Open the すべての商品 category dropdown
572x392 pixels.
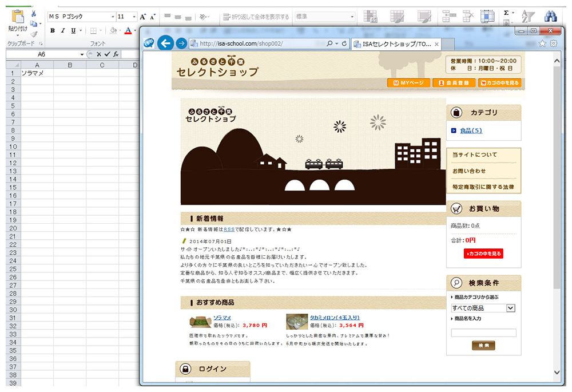click(483, 308)
